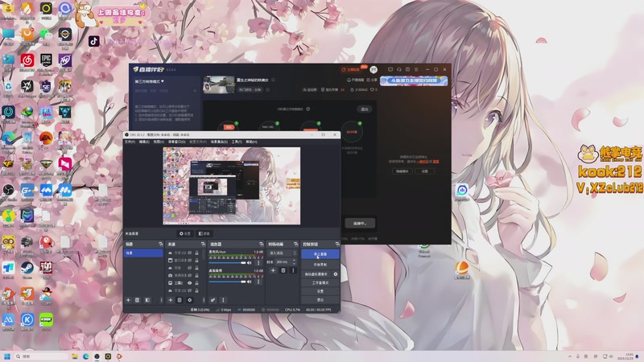The height and width of the screenshot is (362, 644).
Task: Open message icon in 直播伴侣 title bar
Action: [390, 69]
